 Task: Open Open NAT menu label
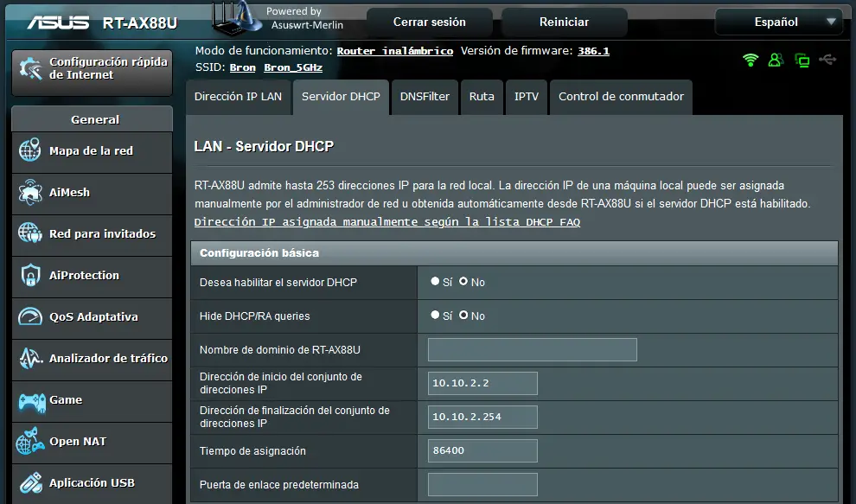pos(78,441)
